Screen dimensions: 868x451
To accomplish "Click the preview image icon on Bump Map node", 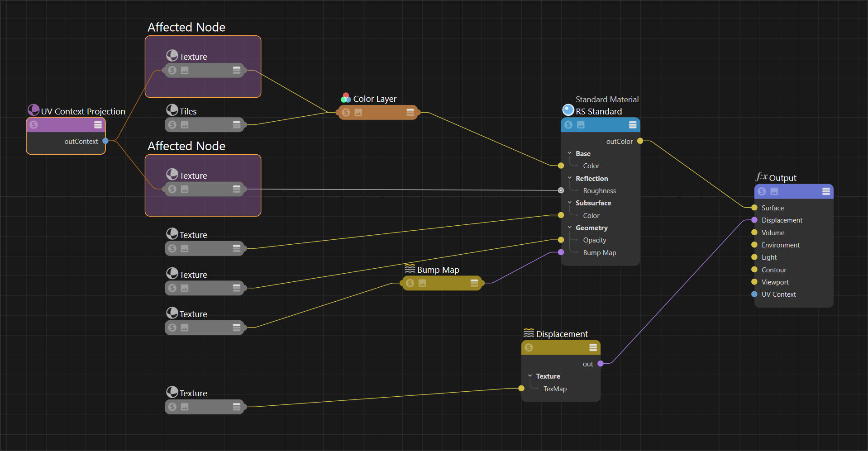I will (422, 283).
